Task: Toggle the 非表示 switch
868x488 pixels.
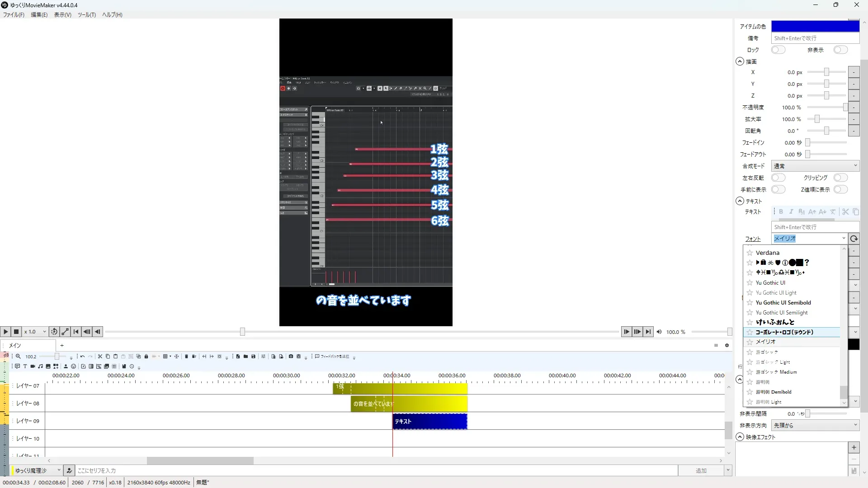Action: pos(840,50)
